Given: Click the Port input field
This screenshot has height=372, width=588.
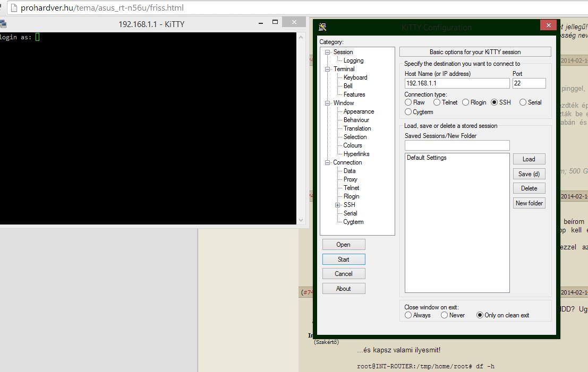Looking at the screenshot, I should (529, 83).
